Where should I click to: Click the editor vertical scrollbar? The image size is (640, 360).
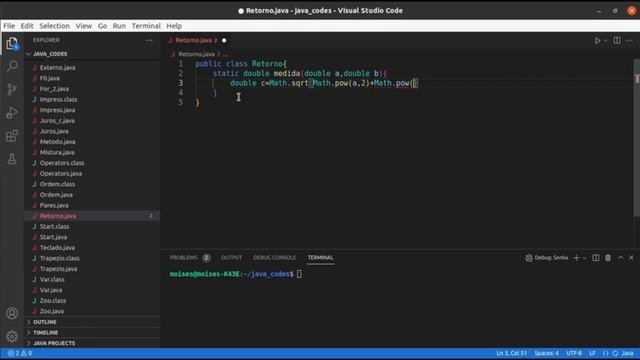[x=636, y=139]
